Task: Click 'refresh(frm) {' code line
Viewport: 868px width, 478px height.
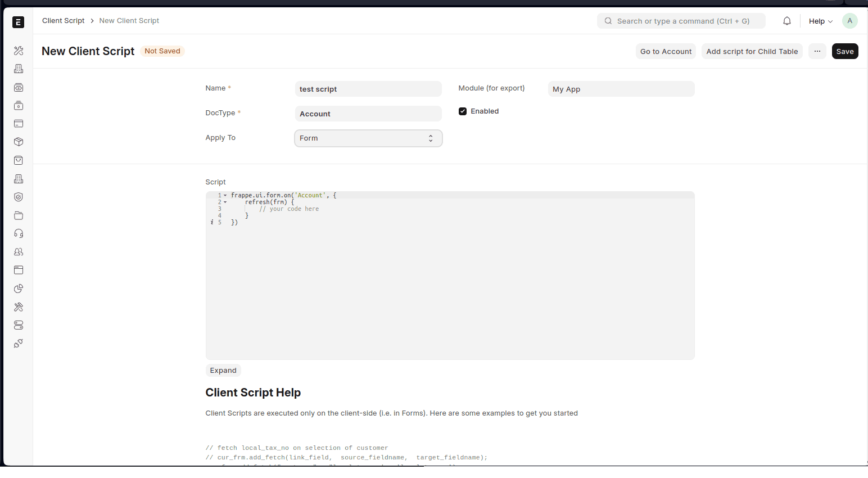Action: point(270,202)
